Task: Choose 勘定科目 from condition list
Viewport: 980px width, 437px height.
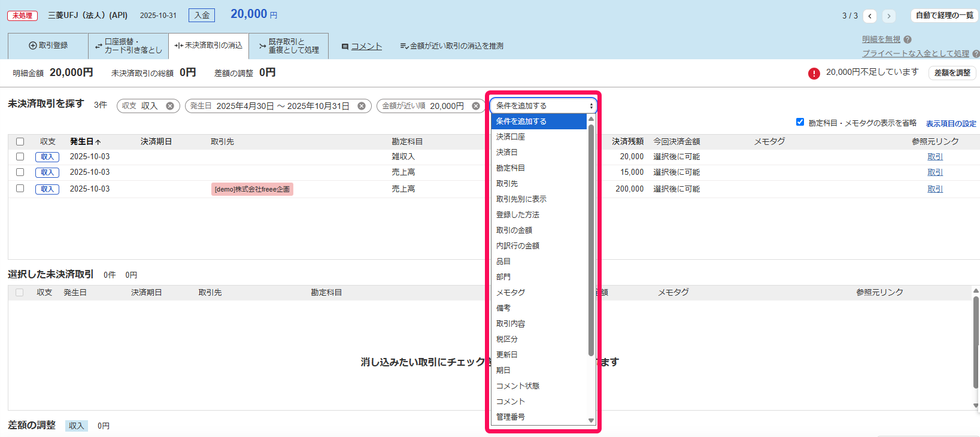Action: 539,168
